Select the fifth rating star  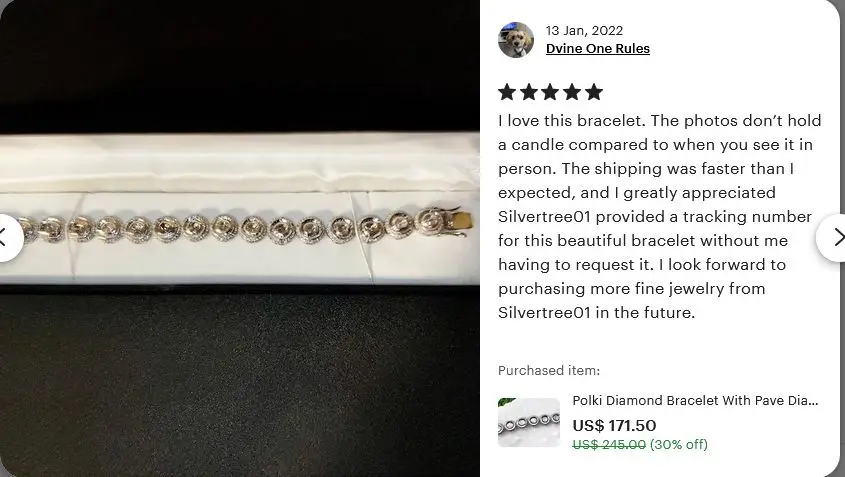click(x=593, y=92)
